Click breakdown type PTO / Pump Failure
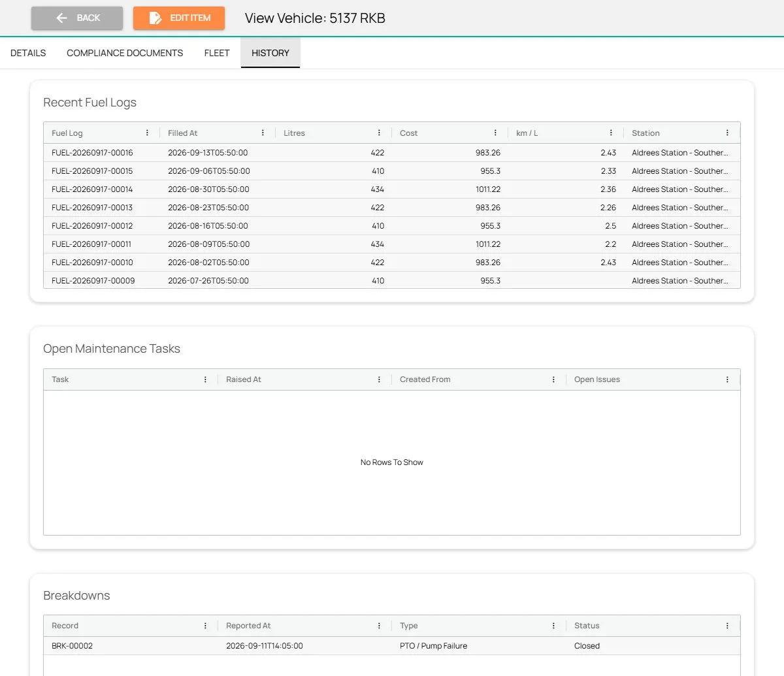This screenshot has height=676, width=784. click(x=433, y=646)
